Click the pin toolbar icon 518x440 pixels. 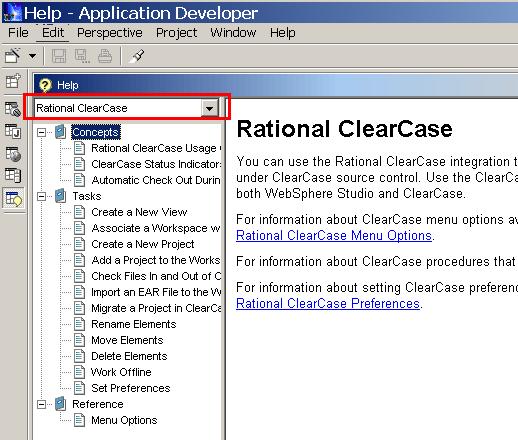click(137, 56)
